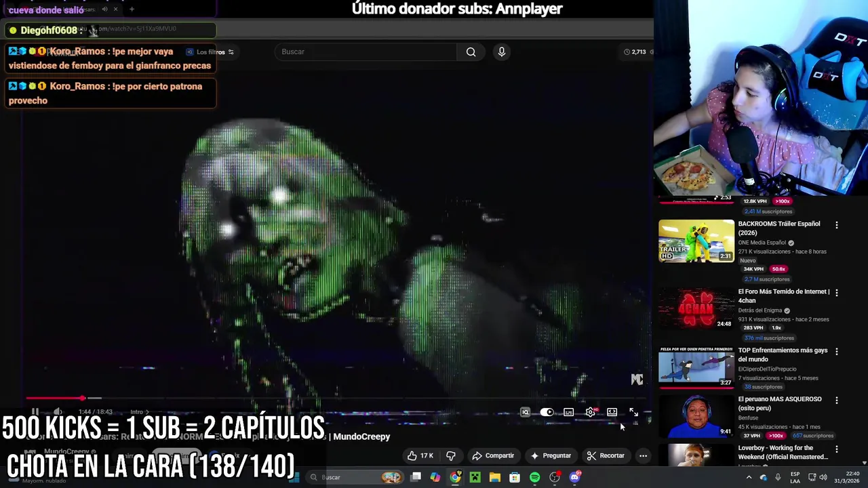
Task: Switch to theater mode
Action: (612, 412)
